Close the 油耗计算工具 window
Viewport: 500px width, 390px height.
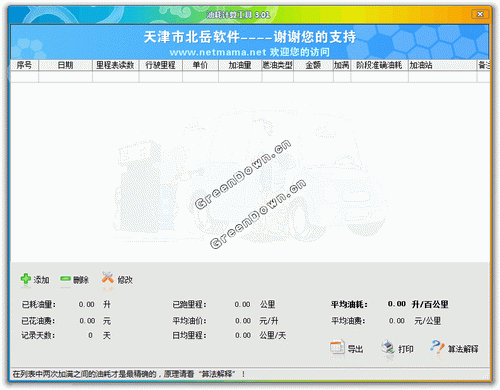tap(480, 14)
